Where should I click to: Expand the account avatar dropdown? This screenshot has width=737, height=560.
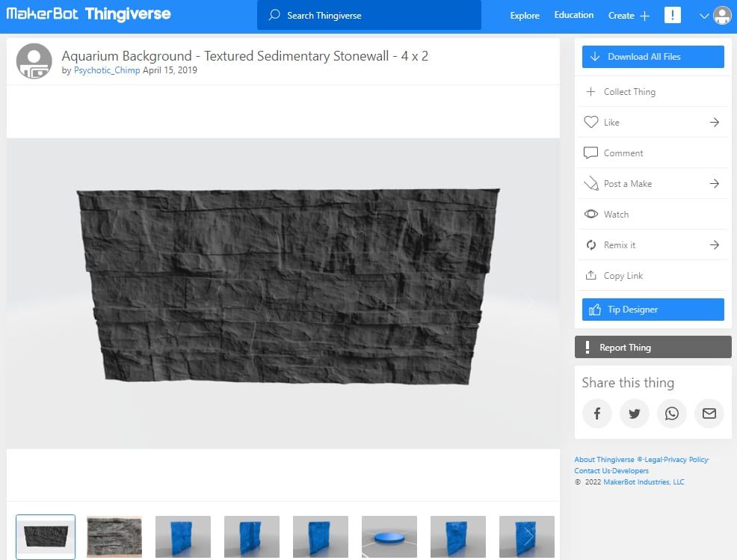pyautogui.click(x=720, y=15)
